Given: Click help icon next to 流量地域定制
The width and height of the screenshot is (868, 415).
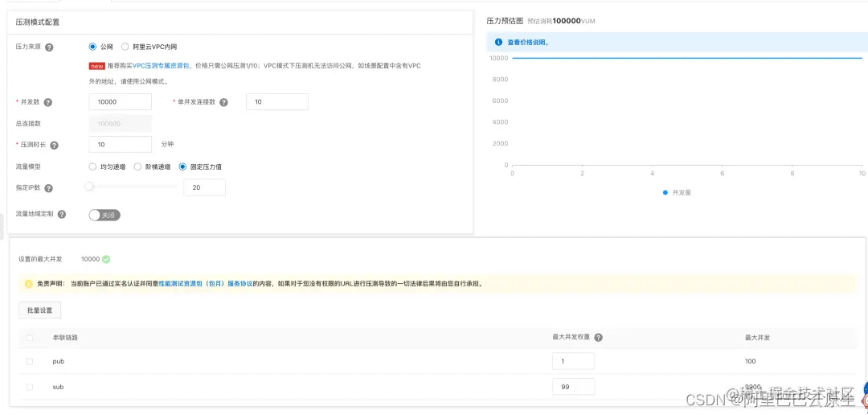Looking at the screenshot, I should [61, 215].
